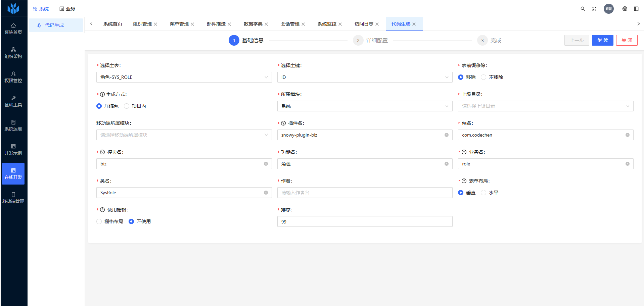The image size is (644, 306).
Task: Open the 选择主表 dropdown
Action: 184,77
